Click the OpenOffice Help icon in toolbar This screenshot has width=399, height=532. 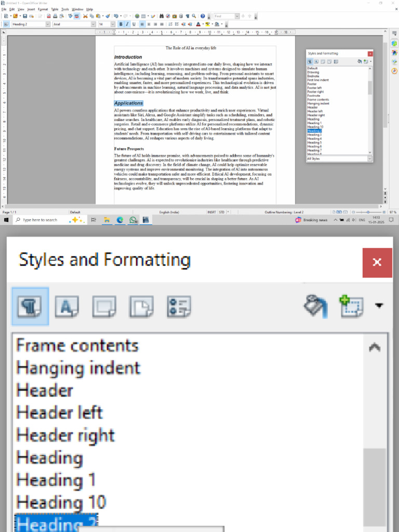203,16
